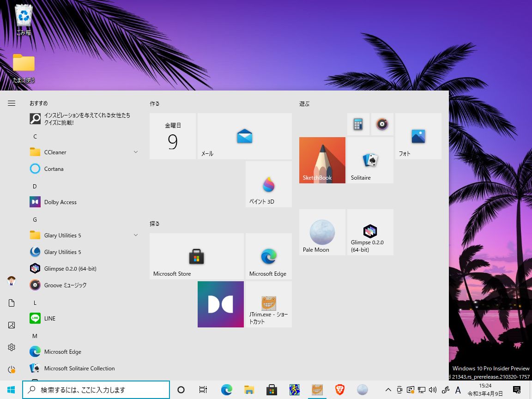Click the taskbar search input field
Screen dimensions: 532x399
point(96,389)
